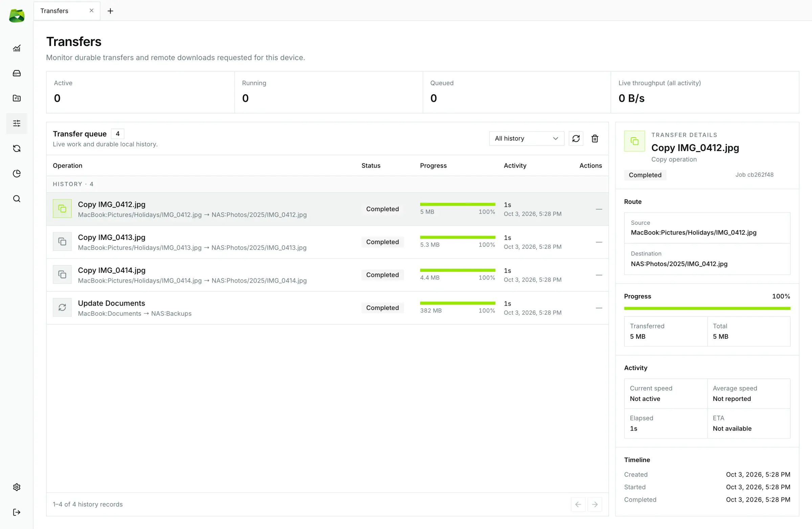Click the 382 MB size value
Screen dimensions: 812x529
(431, 311)
